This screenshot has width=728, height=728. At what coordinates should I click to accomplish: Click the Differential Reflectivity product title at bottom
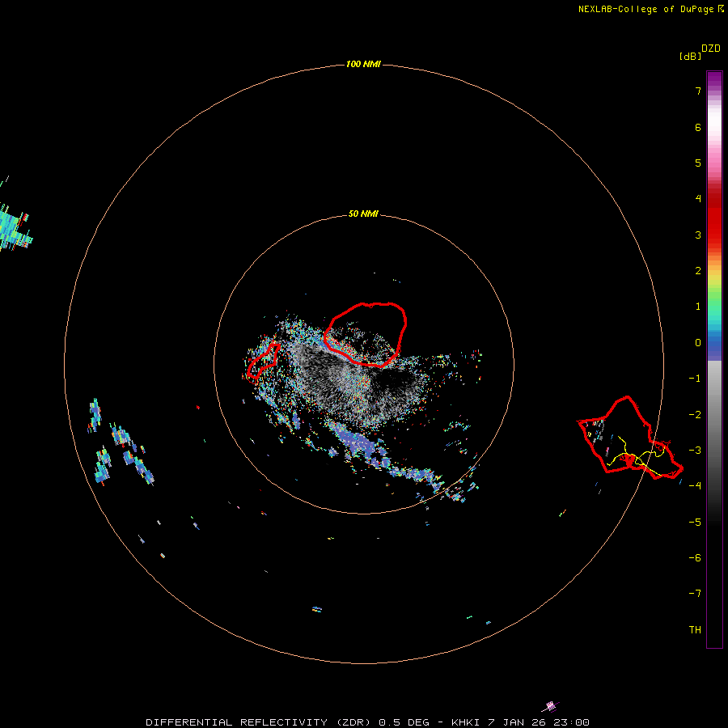tap(367, 722)
